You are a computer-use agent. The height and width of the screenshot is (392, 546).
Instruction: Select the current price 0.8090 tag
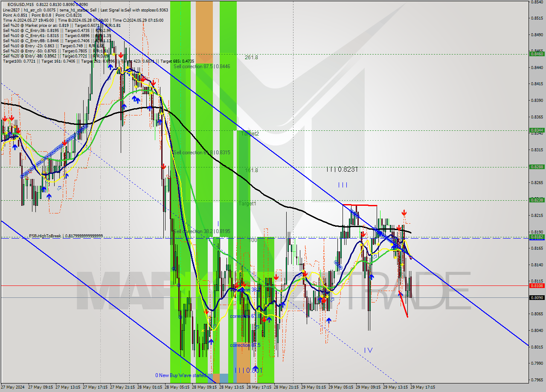click(x=536, y=297)
